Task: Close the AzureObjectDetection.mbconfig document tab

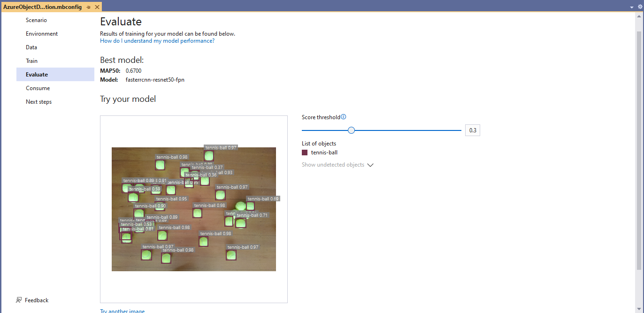Action: [x=97, y=7]
